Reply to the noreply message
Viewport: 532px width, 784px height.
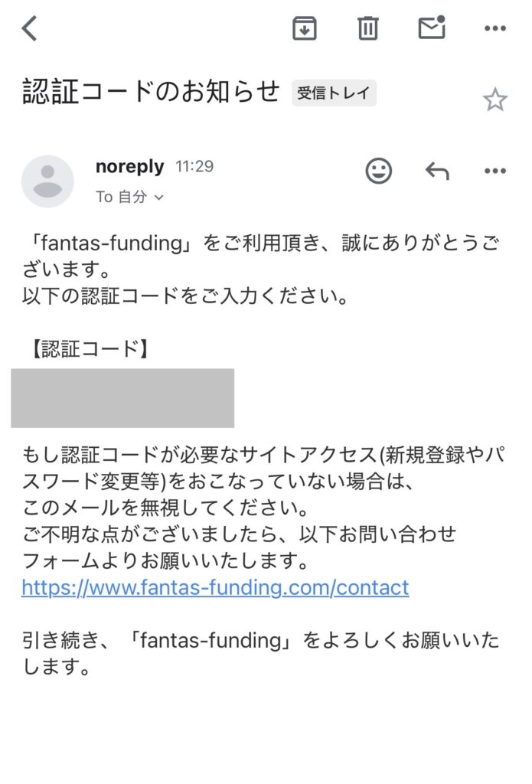[x=437, y=171]
